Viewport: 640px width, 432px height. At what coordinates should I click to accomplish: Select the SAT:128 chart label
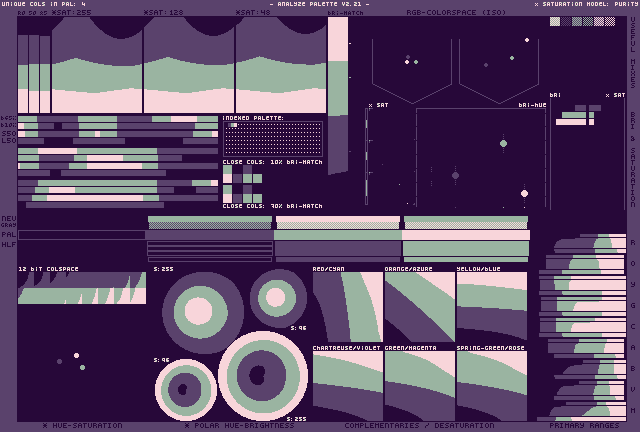coord(164,12)
